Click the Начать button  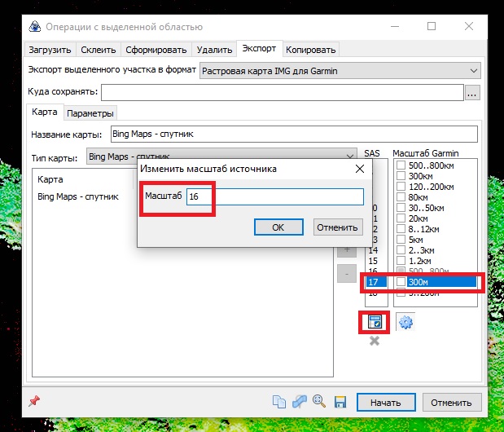click(385, 403)
